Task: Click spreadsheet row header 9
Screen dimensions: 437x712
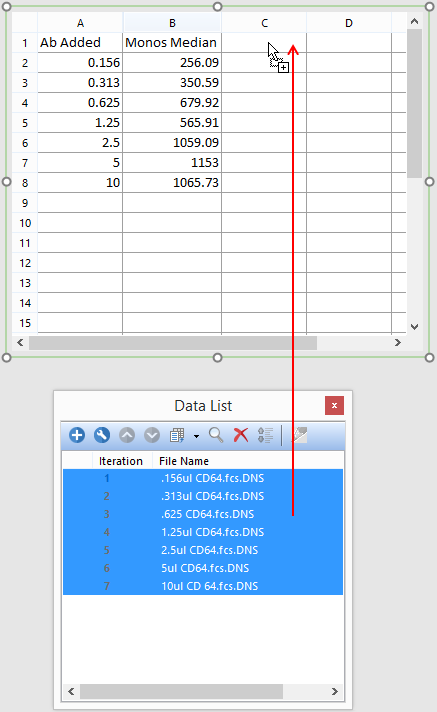Action: [25, 203]
